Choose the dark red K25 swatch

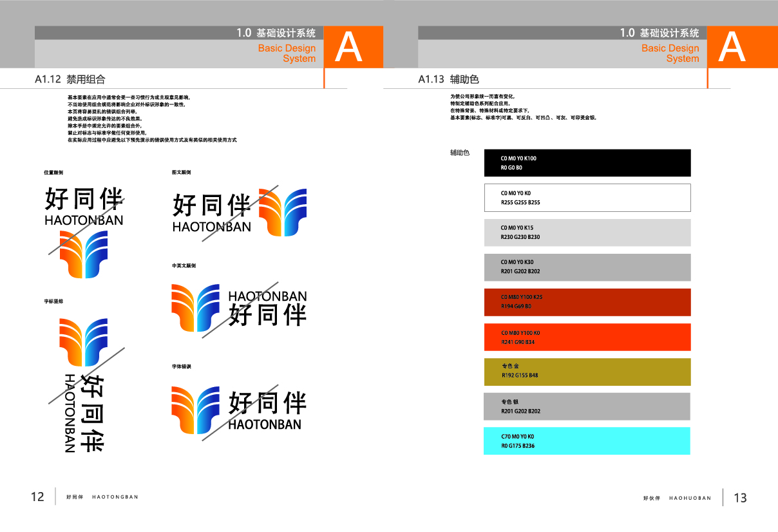(587, 302)
